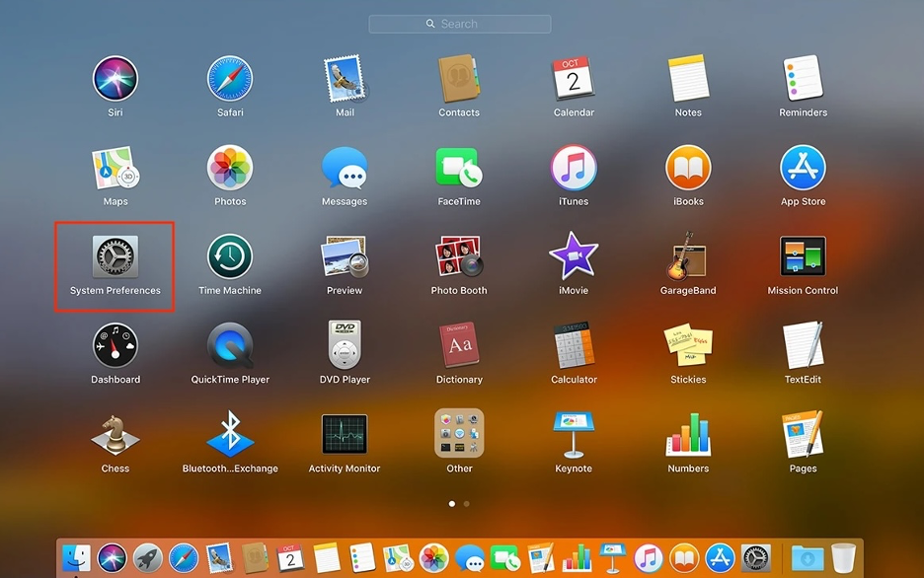The height and width of the screenshot is (578, 924).
Task: Open the Dictionary app
Action: [459, 345]
